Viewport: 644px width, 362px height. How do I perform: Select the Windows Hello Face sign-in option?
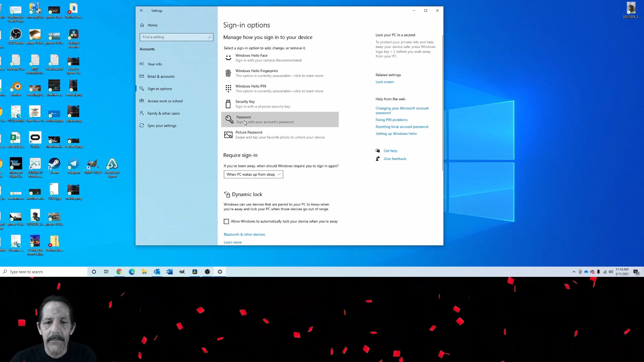tap(280, 58)
